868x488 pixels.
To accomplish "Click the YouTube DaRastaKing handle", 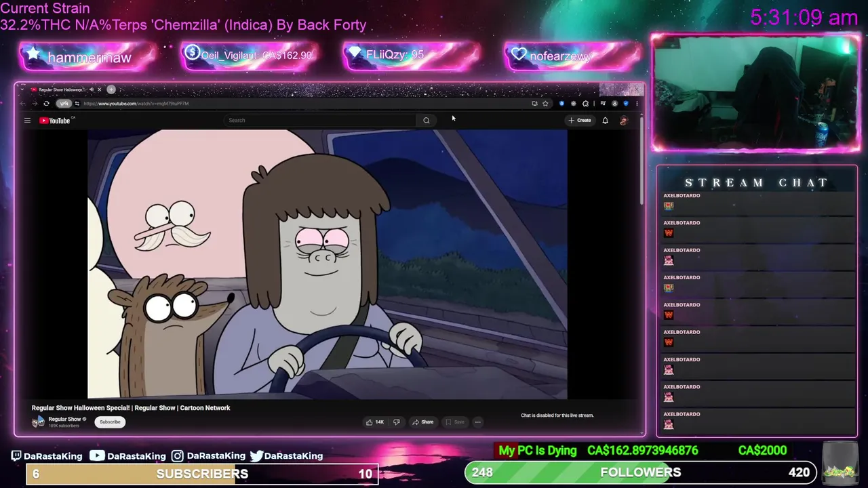I will click(127, 456).
